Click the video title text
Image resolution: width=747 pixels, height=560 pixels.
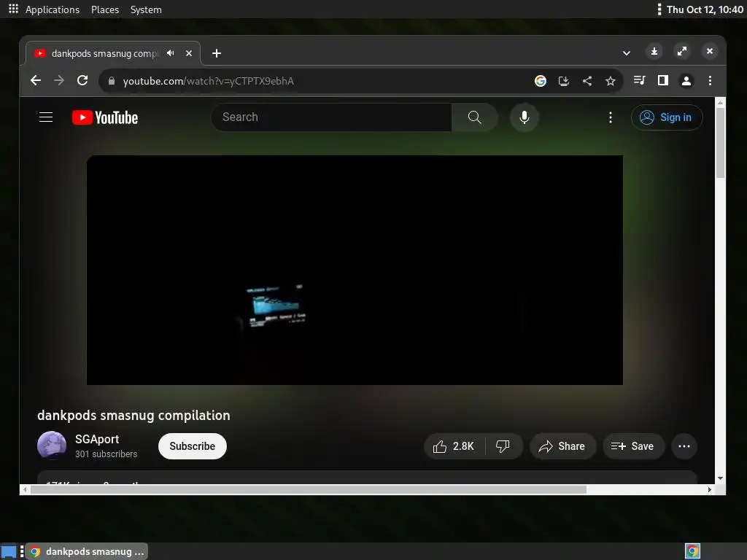[x=134, y=415]
